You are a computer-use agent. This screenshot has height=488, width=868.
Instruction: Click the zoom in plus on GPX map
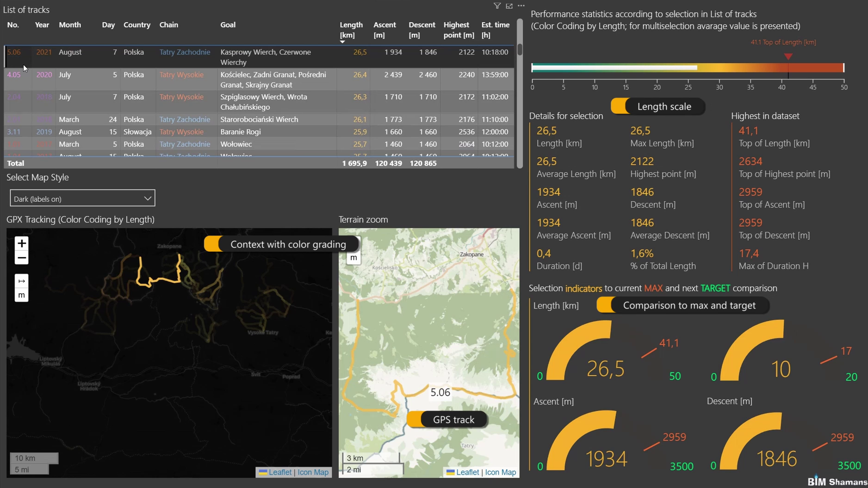click(x=21, y=243)
